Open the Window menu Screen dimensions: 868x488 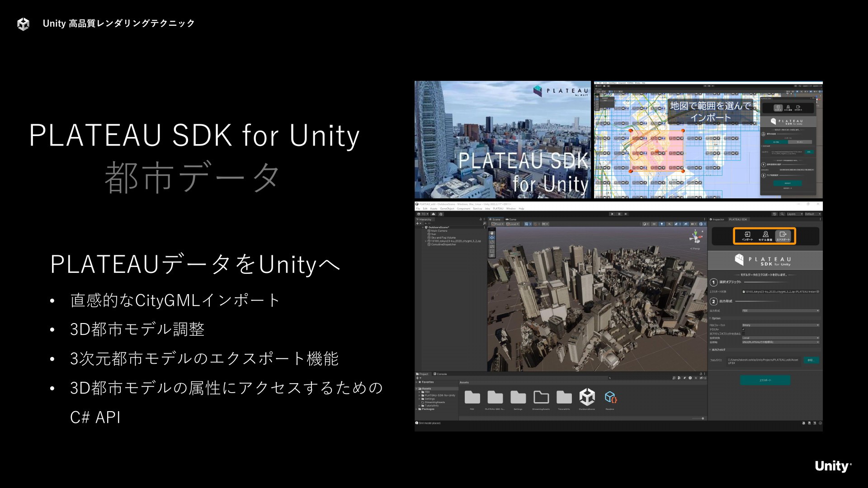(511, 209)
